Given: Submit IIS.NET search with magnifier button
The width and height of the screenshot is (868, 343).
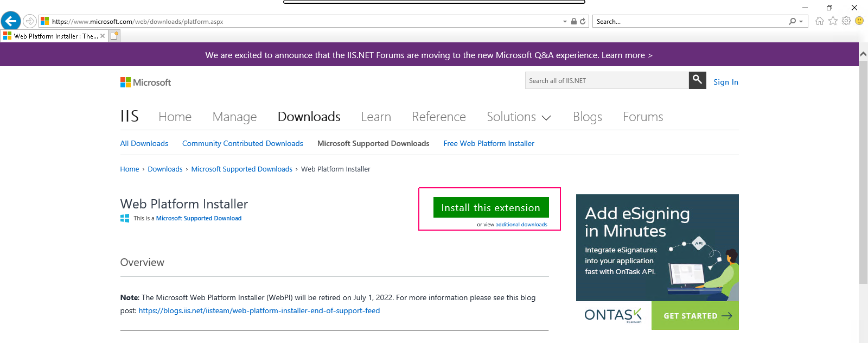Looking at the screenshot, I should tap(698, 80).
